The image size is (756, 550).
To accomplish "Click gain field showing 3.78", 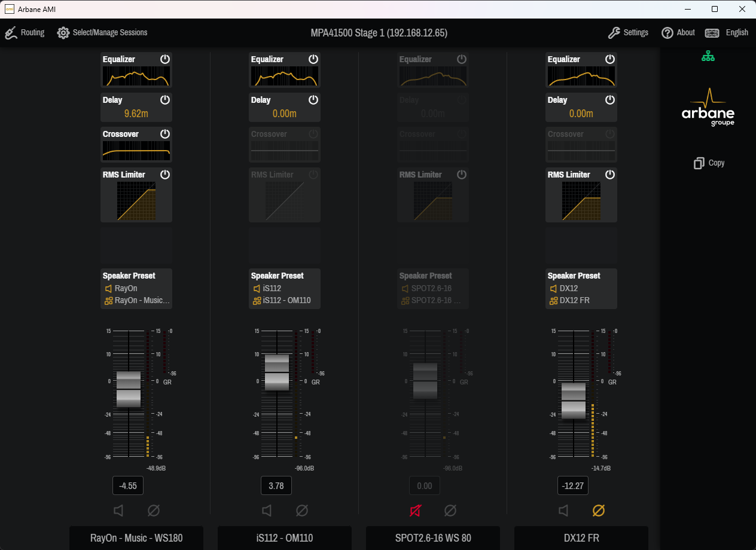I will [276, 485].
